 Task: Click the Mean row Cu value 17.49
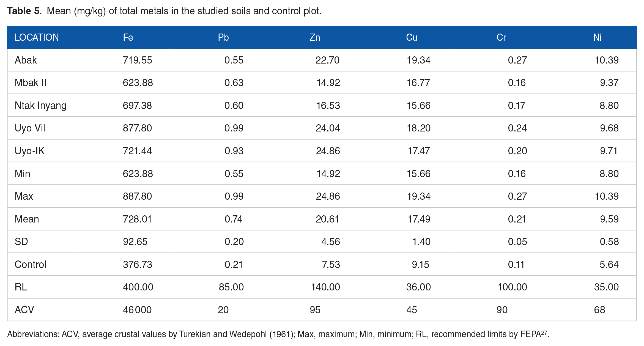coord(419,219)
